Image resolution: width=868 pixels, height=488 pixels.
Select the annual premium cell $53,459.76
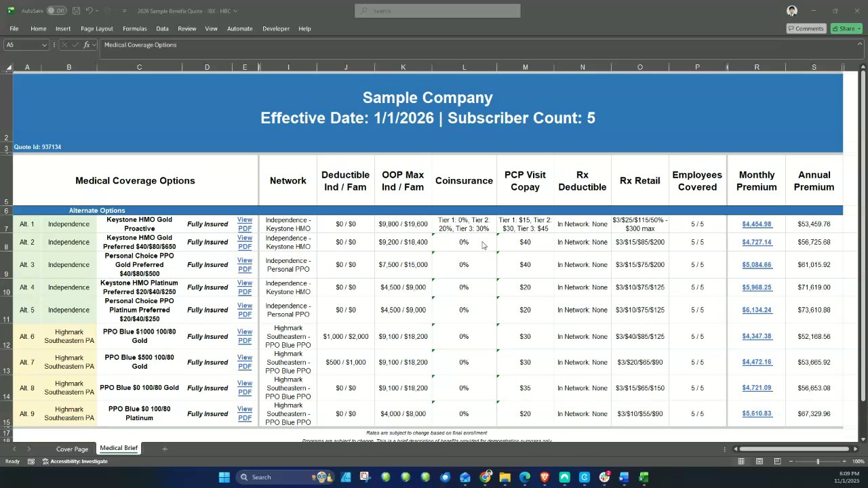point(814,224)
